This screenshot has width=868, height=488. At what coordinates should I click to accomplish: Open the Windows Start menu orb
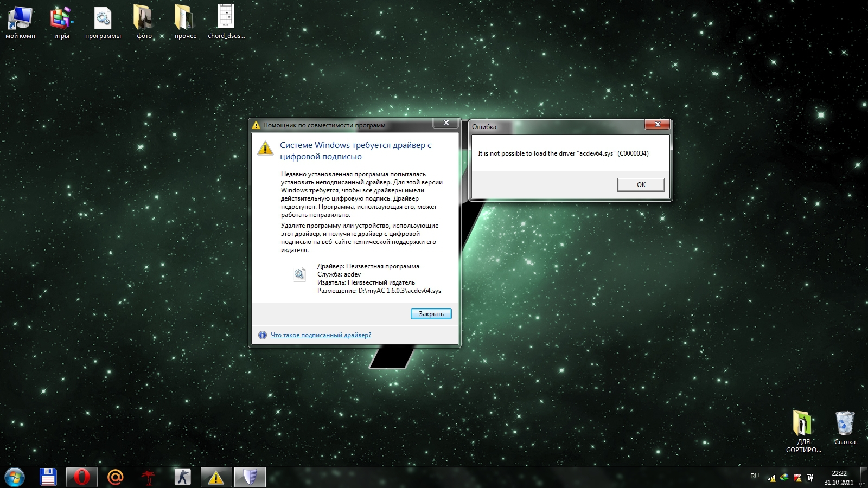tap(15, 478)
